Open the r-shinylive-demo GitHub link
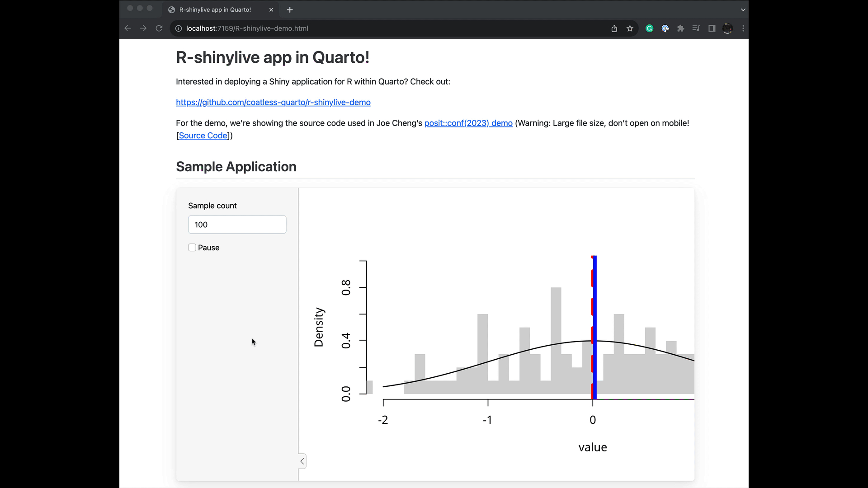The image size is (868, 488). pos(273,103)
